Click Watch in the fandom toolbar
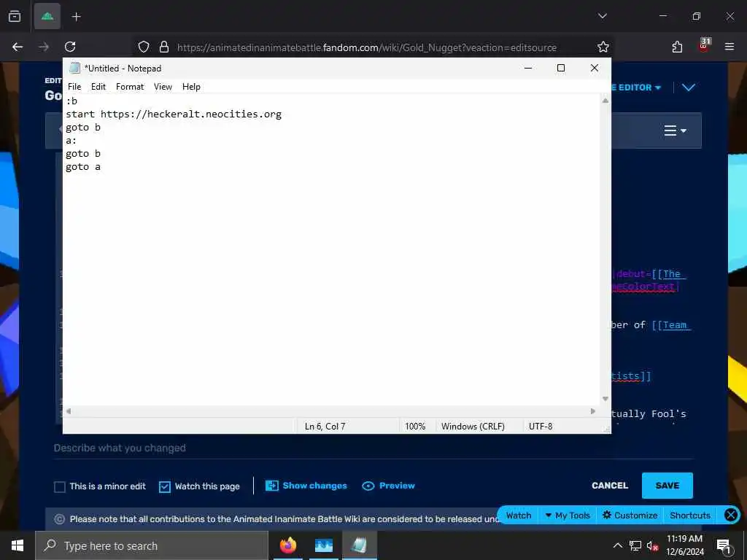Viewport: 747px width, 560px height. point(519,516)
